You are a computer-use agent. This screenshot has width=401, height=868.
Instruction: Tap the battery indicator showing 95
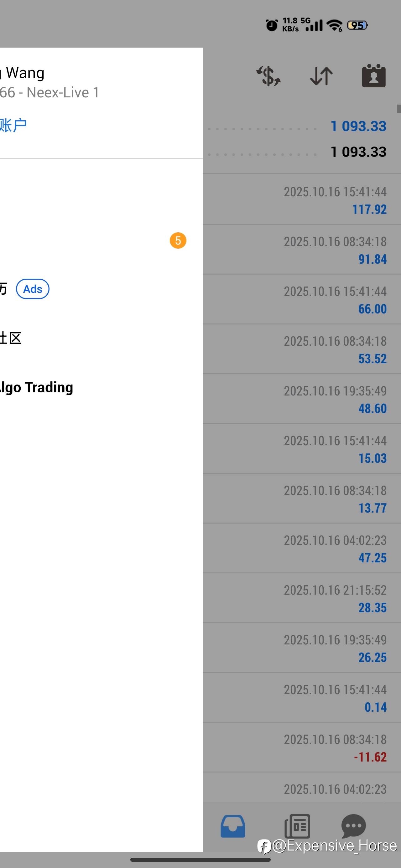tap(357, 25)
